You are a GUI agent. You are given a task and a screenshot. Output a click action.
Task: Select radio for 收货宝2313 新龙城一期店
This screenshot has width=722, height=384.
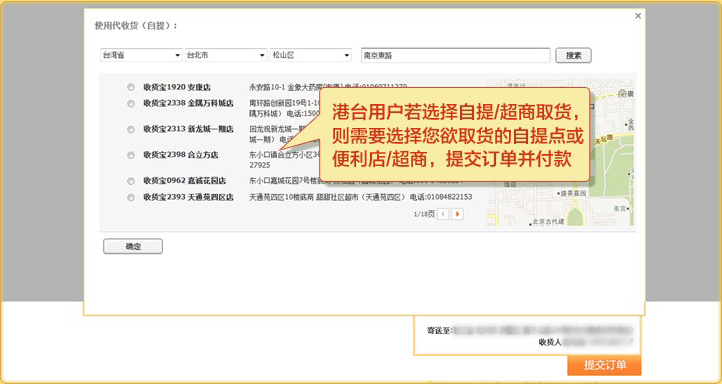pos(131,129)
